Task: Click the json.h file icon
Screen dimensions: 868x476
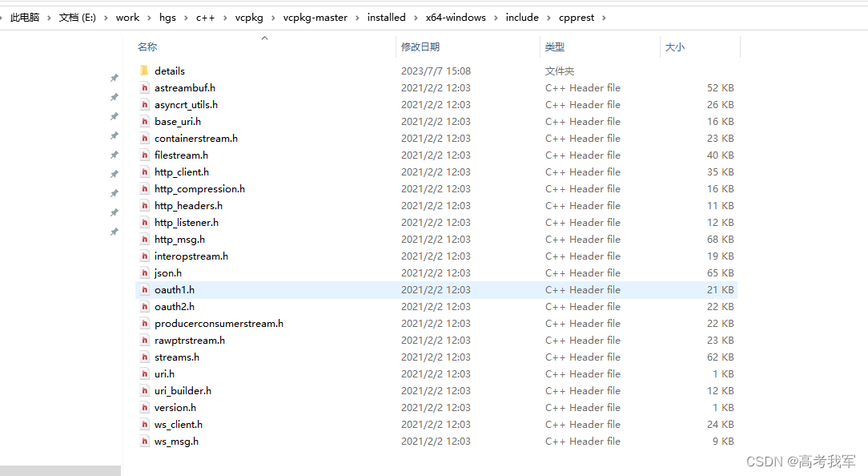Action: pos(144,272)
